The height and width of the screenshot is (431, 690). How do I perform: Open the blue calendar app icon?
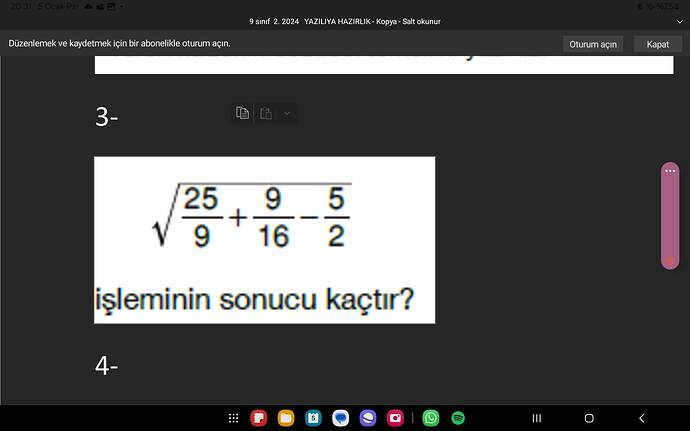[313, 418]
